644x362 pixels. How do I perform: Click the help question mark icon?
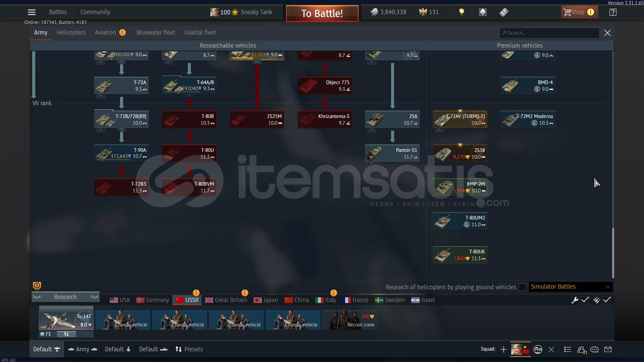[613, 12]
